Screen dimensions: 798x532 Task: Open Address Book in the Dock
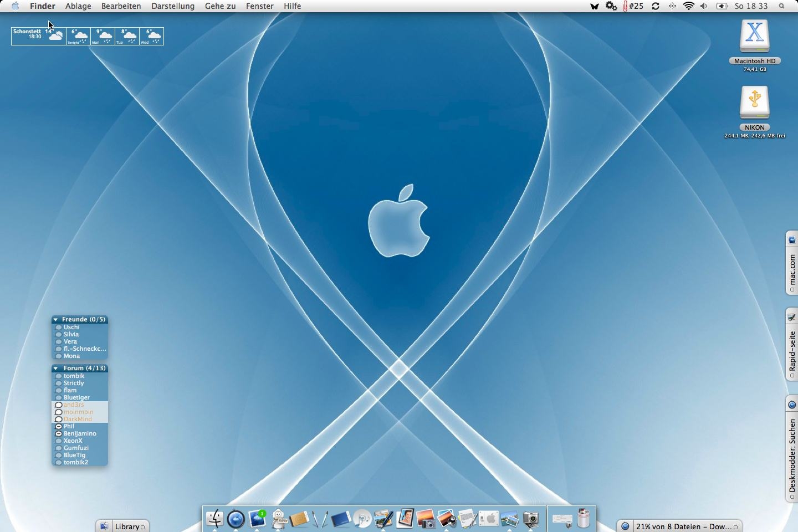(299, 519)
